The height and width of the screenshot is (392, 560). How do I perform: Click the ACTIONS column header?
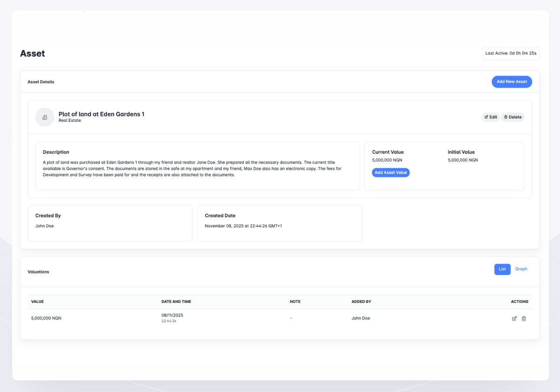click(x=519, y=301)
